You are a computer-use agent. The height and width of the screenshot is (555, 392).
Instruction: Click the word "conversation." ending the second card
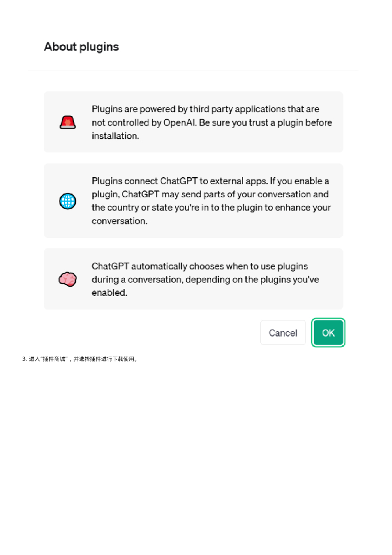coord(119,221)
